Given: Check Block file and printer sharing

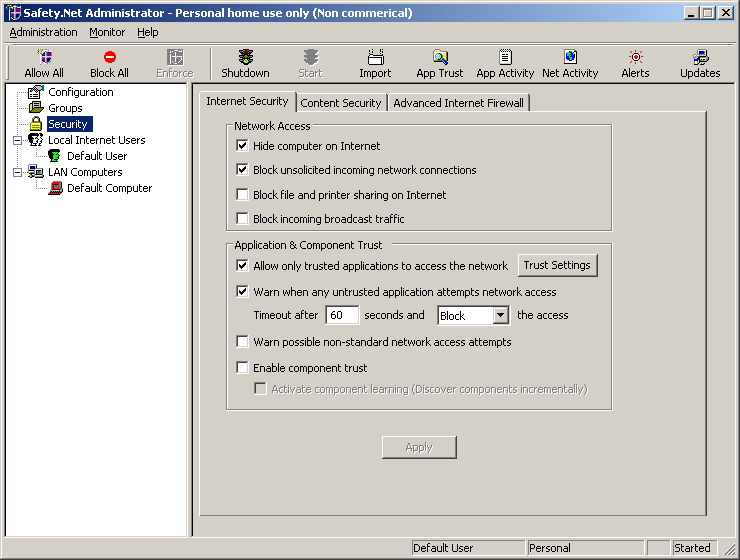Looking at the screenshot, I should point(242,194).
